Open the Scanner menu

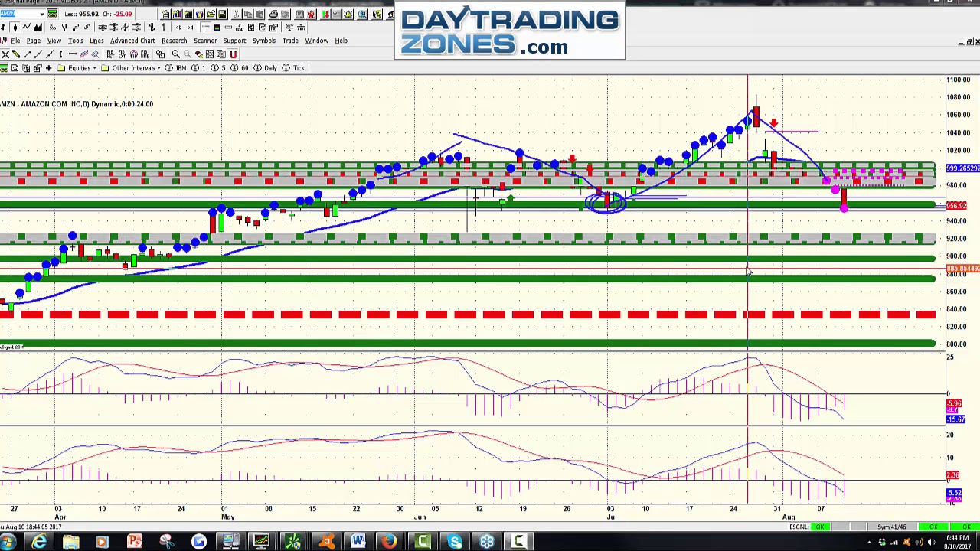pos(205,41)
